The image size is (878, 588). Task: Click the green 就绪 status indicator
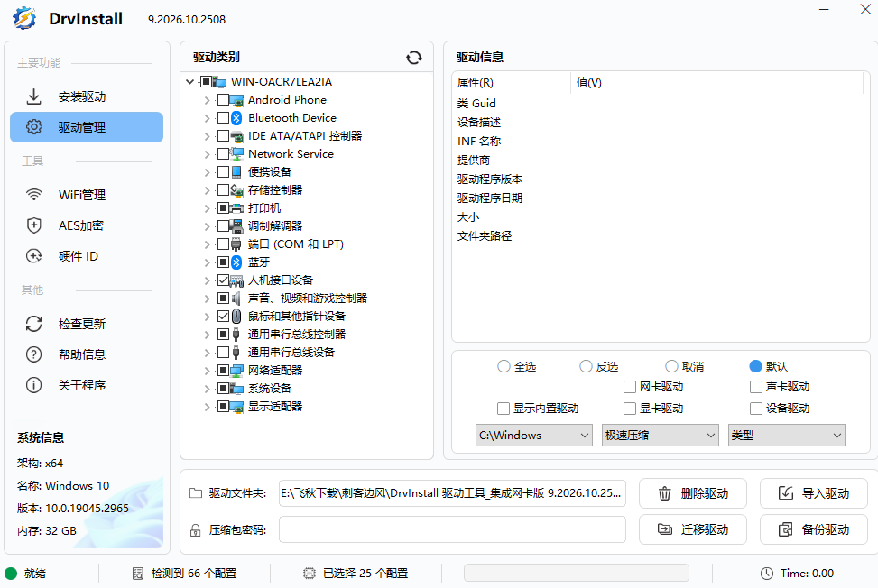pyautogui.click(x=11, y=574)
